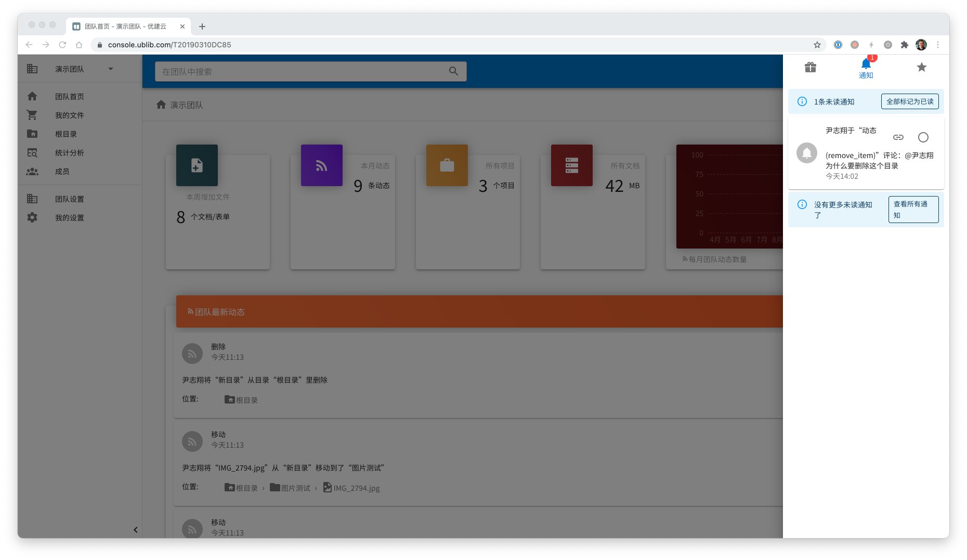Bookmark the page with the address bar star
Viewport: 967px width, 560px height.
817,45
